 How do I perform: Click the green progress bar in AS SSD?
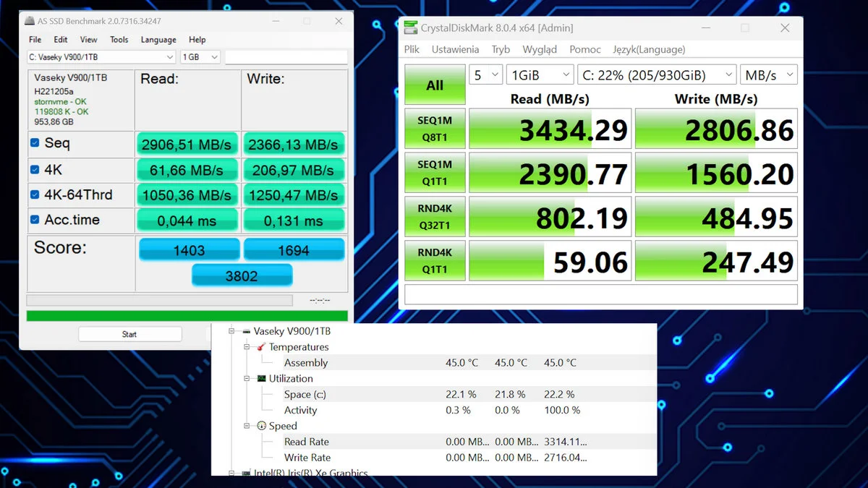pyautogui.click(x=187, y=316)
